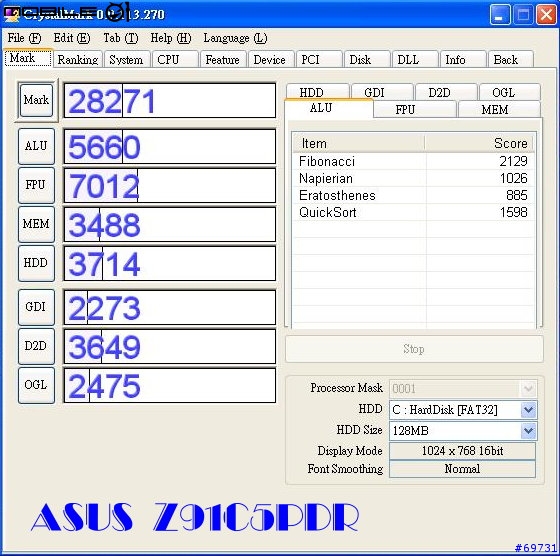Switch to the DLL tab

415,59
